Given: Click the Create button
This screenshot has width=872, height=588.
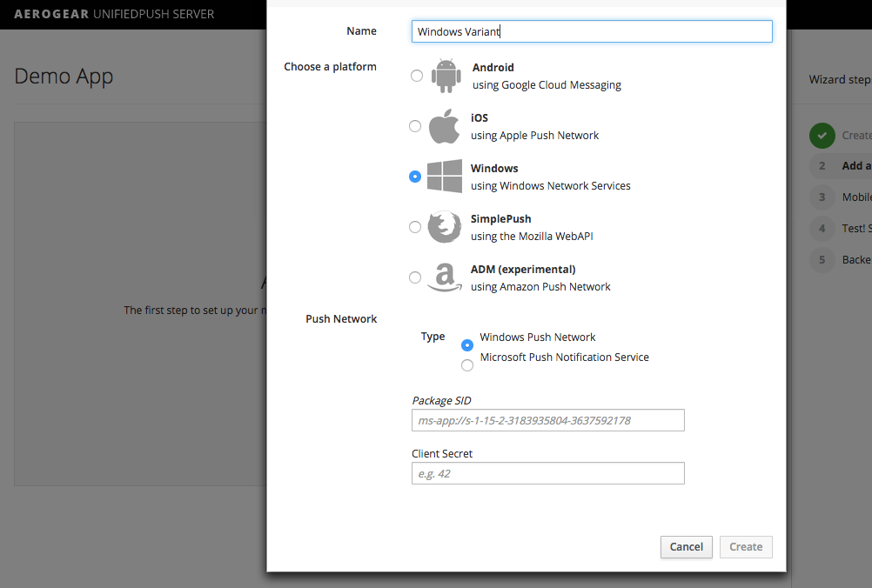Looking at the screenshot, I should click(x=746, y=547).
